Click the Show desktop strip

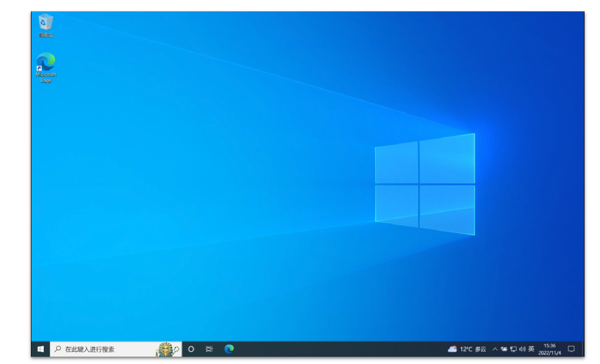click(583, 349)
